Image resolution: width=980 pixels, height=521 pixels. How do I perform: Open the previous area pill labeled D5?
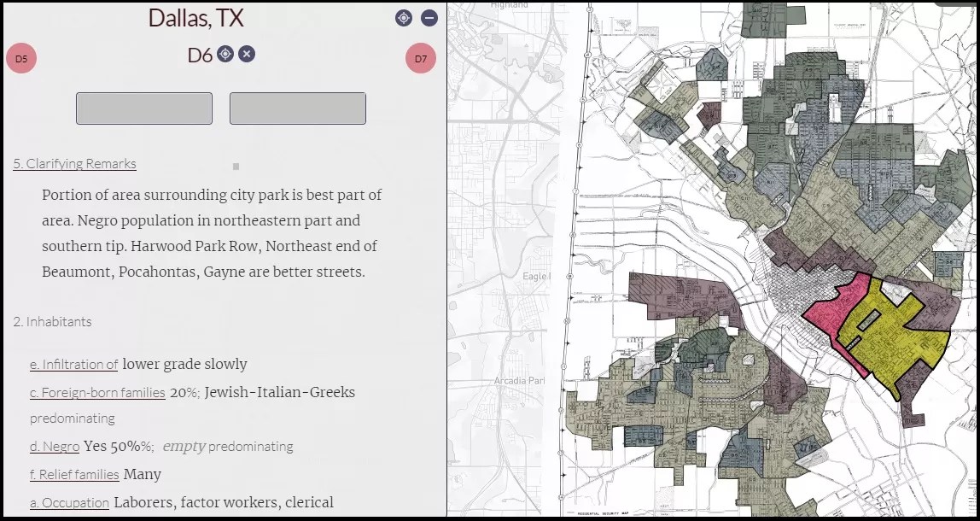20,59
